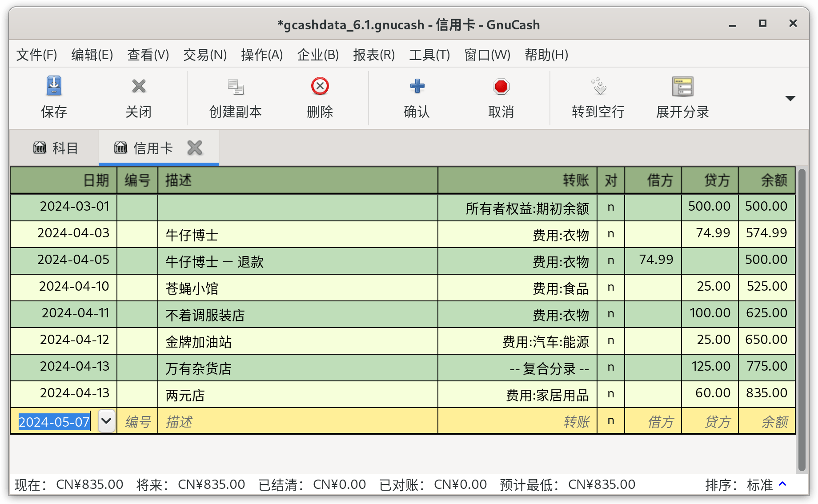Open the 排序: 标准 sort order expander
Image resolution: width=818 pixels, height=504 pixels.
783,484
